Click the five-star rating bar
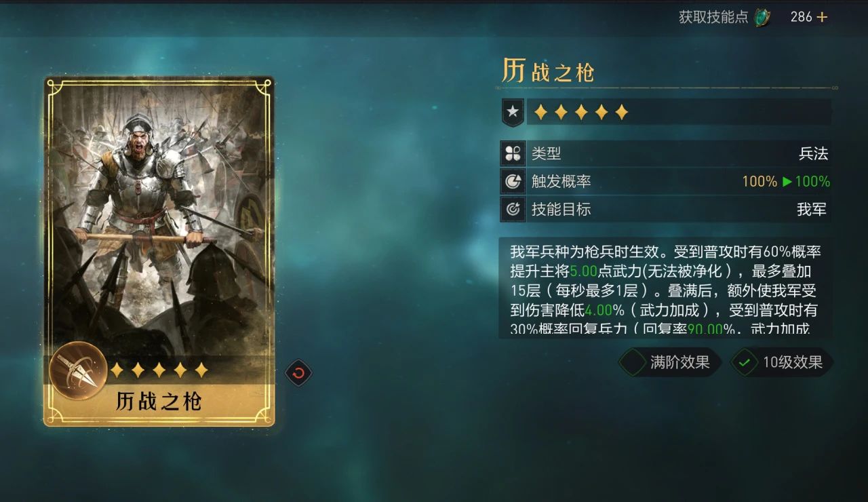Screen dimensions: 868x502 (581, 113)
